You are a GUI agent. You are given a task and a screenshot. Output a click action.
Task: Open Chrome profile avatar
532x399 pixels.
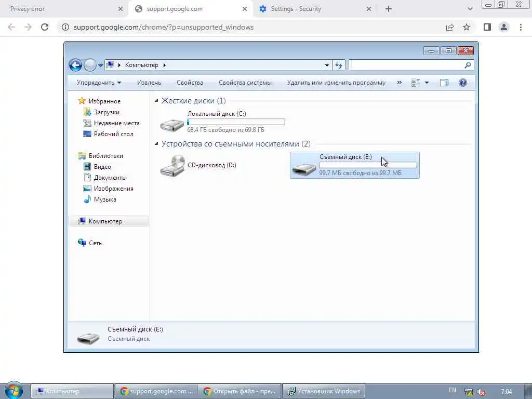click(x=504, y=27)
